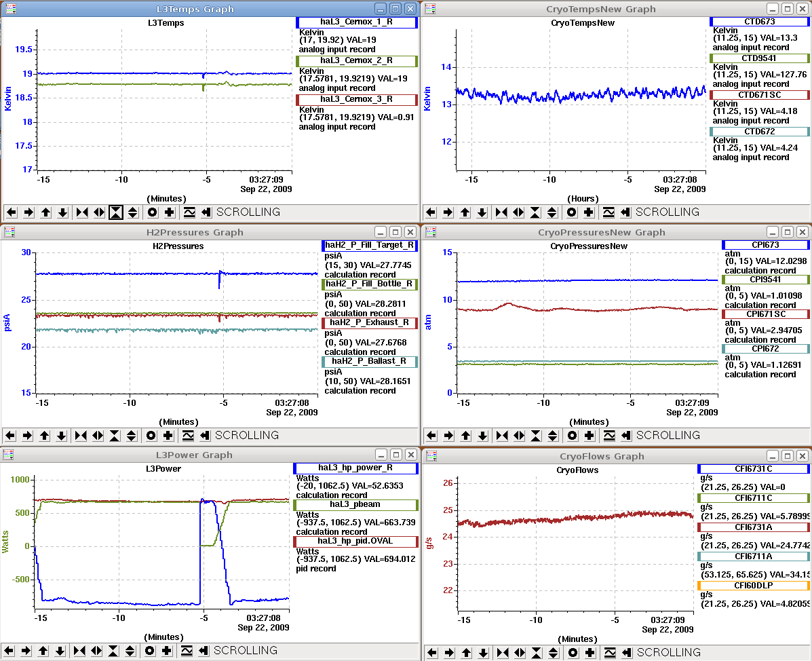Pan right arrow in L3Power toolbar

26,651
